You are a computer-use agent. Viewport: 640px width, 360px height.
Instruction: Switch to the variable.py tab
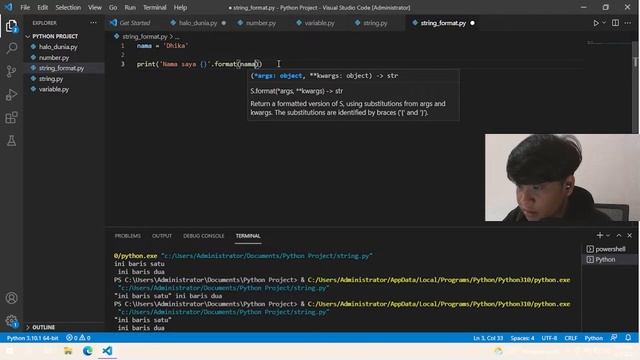click(x=319, y=23)
